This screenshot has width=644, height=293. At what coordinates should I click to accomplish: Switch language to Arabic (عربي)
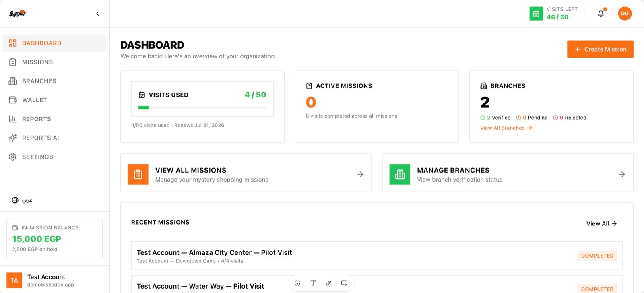coord(27,200)
